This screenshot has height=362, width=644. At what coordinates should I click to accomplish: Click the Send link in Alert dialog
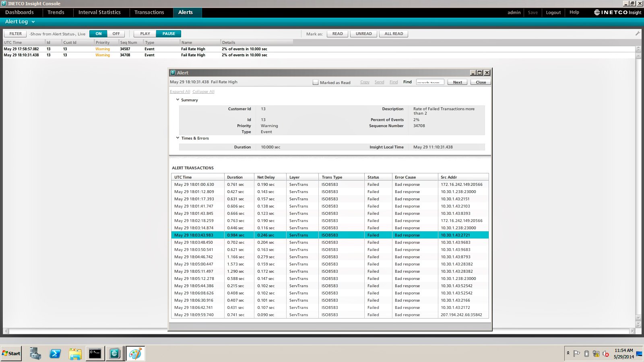click(379, 82)
